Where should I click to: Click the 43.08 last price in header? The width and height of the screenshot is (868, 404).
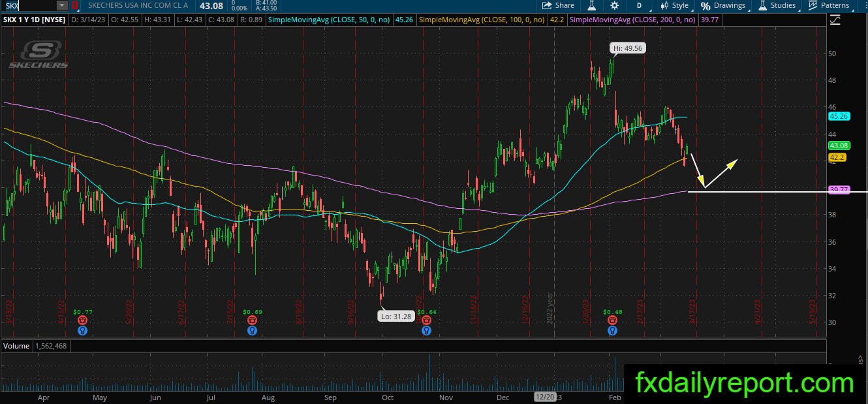coord(211,6)
